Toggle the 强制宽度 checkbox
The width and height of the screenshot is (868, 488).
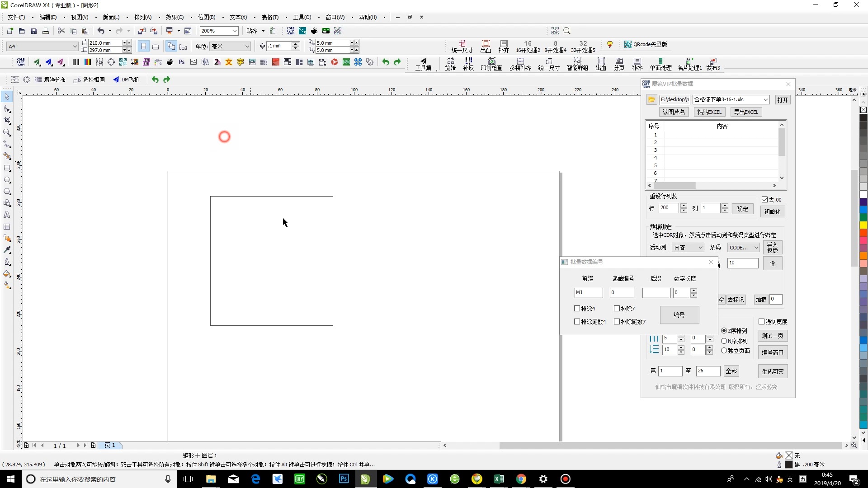tap(762, 322)
